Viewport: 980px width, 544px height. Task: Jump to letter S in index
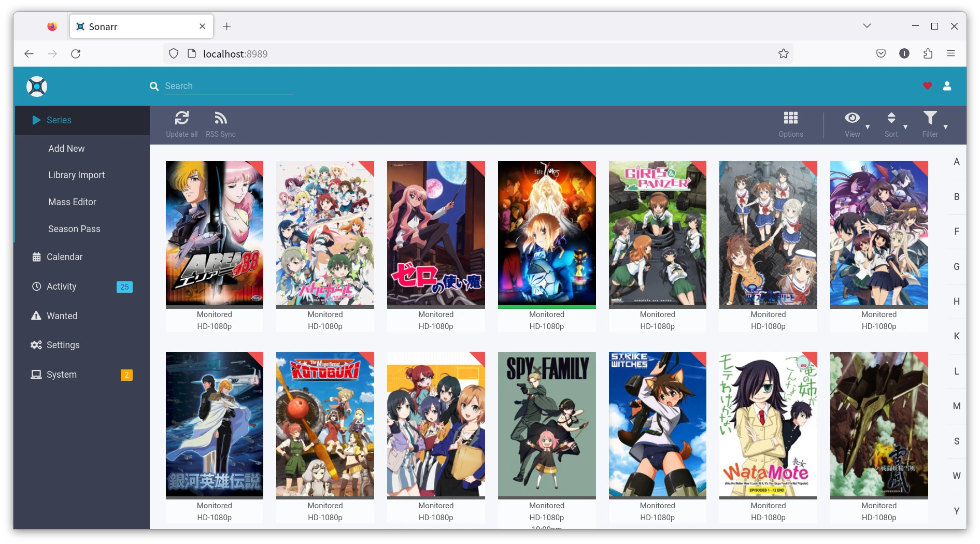(956, 441)
